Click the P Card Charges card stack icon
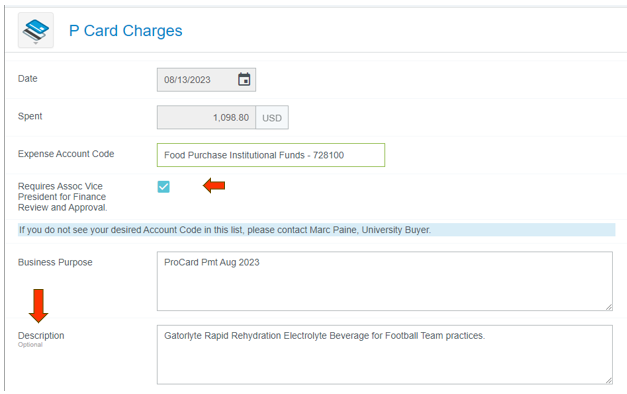 point(36,30)
